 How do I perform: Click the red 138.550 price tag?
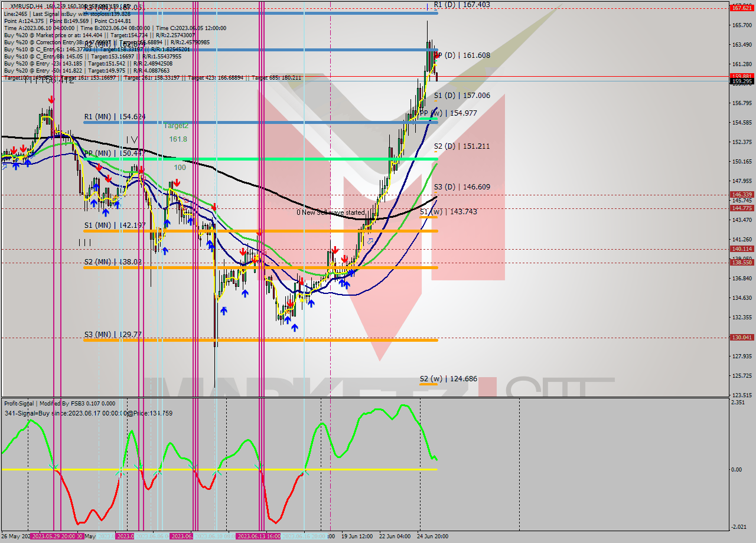pyautogui.click(x=741, y=262)
